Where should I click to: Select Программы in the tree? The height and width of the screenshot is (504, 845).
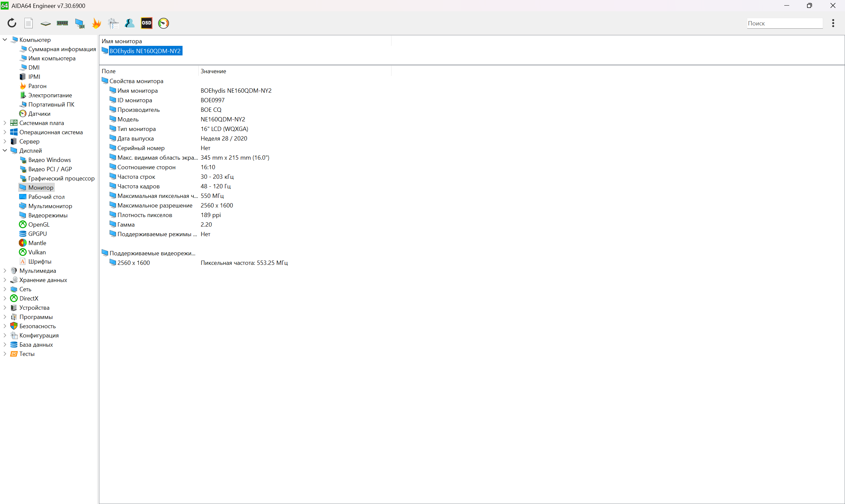tap(32, 317)
